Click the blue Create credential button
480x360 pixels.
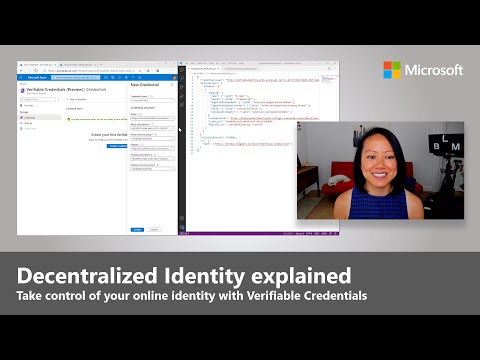click(117, 146)
